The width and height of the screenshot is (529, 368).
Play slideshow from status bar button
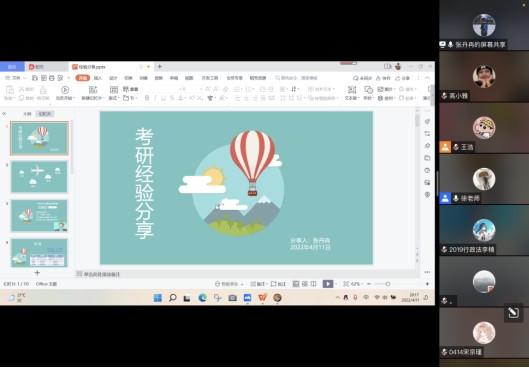pyautogui.click(x=328, y=284)
